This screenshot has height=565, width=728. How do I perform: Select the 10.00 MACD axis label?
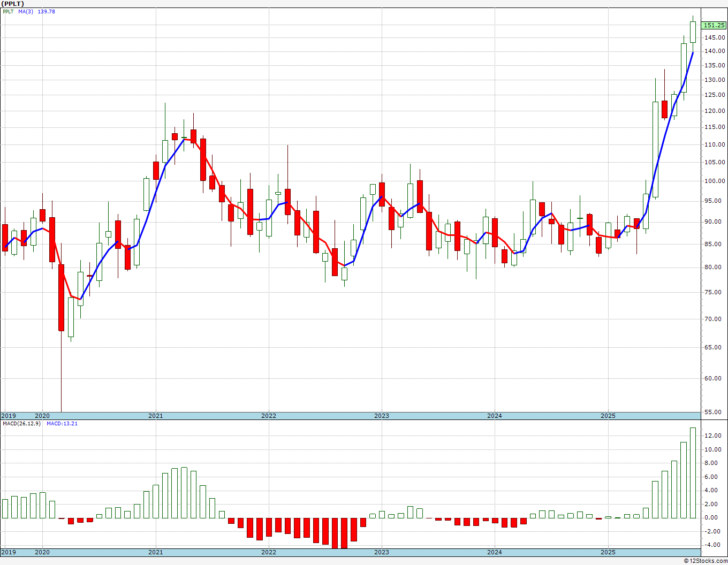coord(714,449)
